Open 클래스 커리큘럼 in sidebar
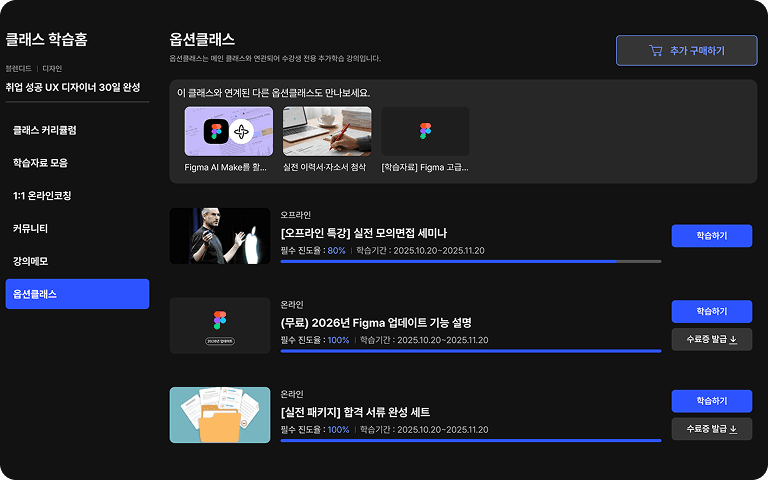 tap(45, 130)
